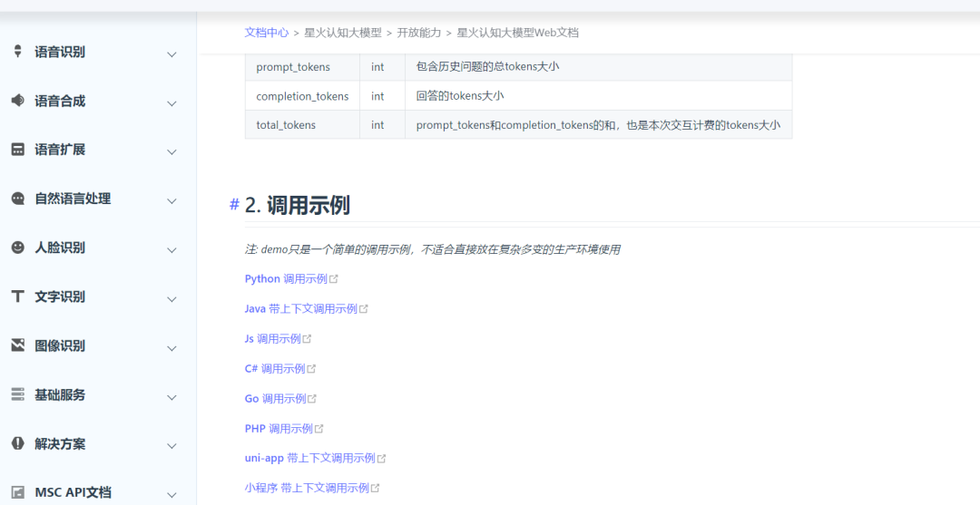Open the Python 调用示例 link
This screenshot has height=505, width=980.
click(x=286, y=279)
